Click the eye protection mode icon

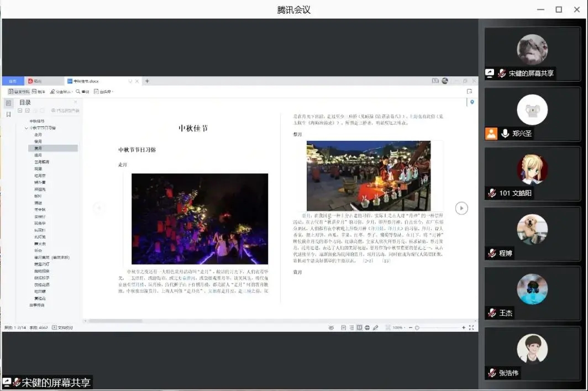331,327
